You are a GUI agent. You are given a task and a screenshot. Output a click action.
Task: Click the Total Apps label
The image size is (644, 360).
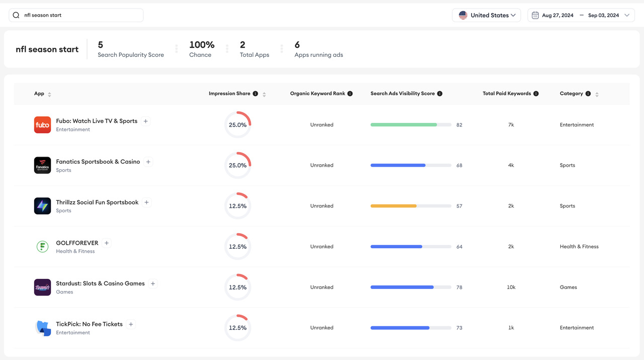(x=255, y=55)
